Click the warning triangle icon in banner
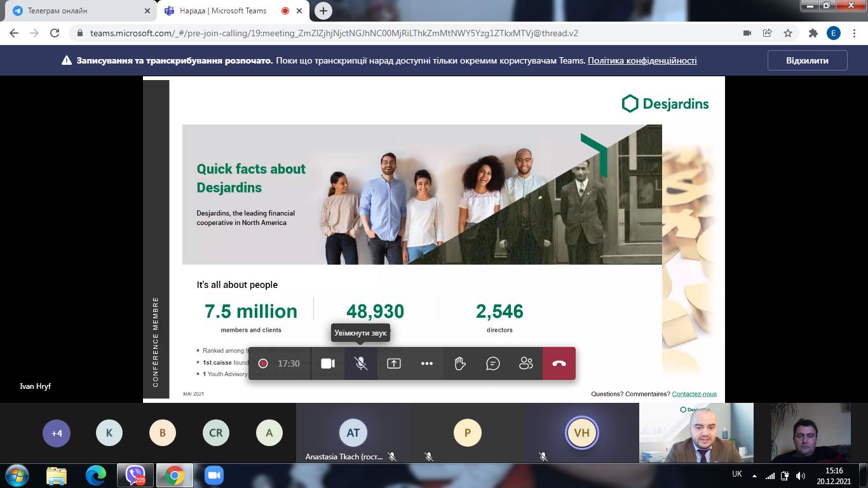The image size is (868, 488). tap(66, 60)
